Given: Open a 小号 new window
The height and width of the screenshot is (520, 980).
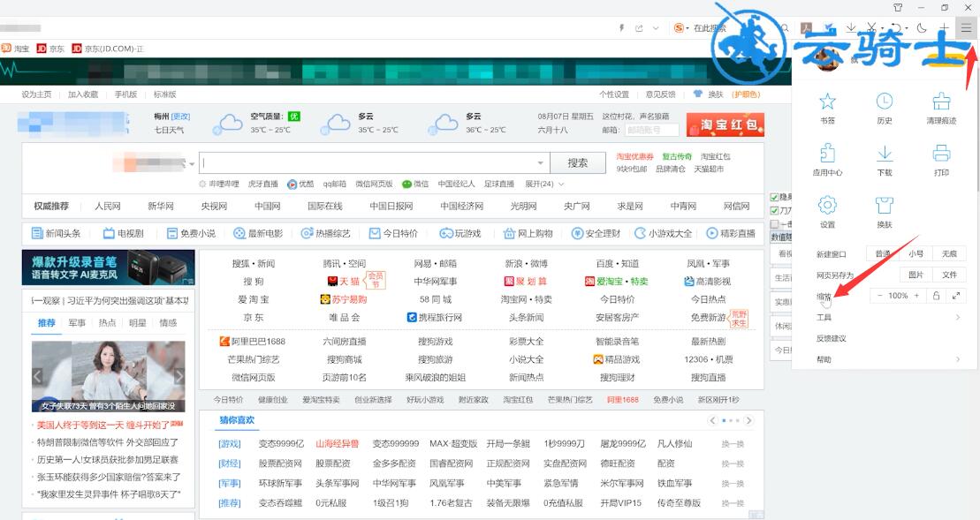Looking at the screenshot, I should [916, 253].
